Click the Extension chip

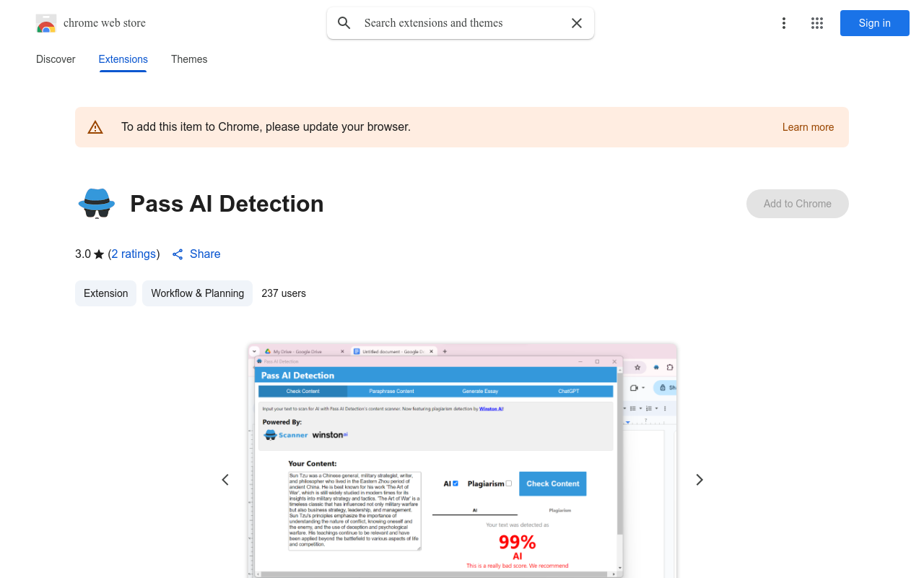(106, 293)
